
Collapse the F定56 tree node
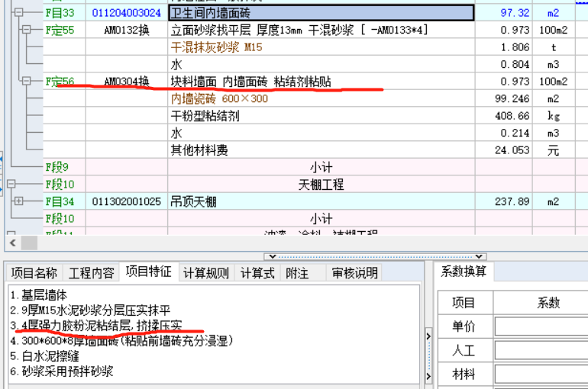pos(26,81)
